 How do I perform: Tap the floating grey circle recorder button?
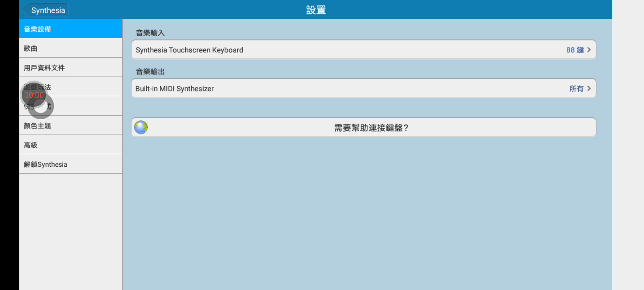point(41,106)
